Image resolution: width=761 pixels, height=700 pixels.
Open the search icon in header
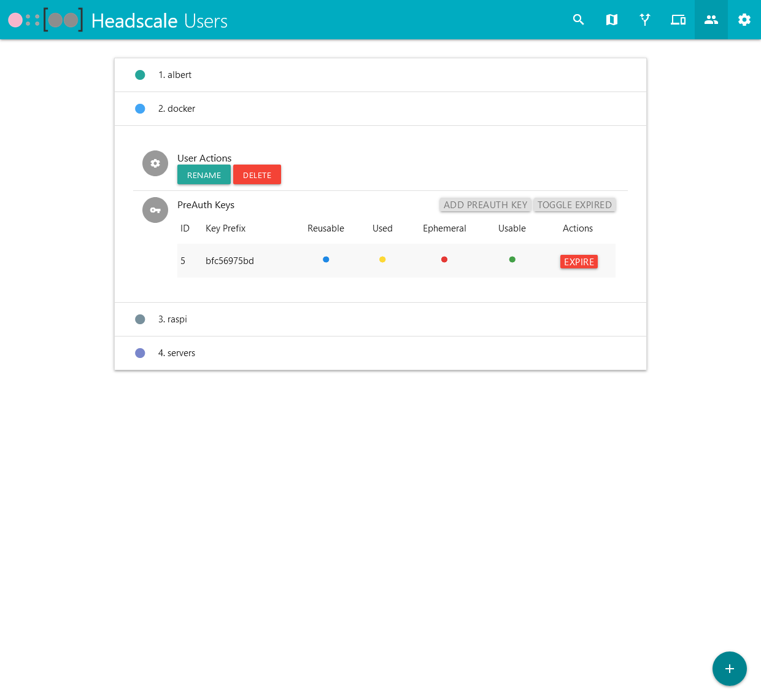(578, 20)
